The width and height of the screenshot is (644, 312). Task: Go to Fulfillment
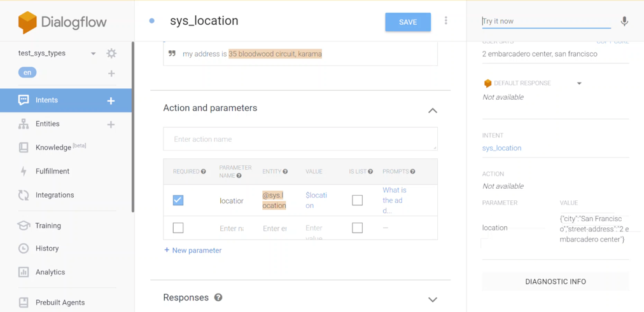tap(53, 171)
